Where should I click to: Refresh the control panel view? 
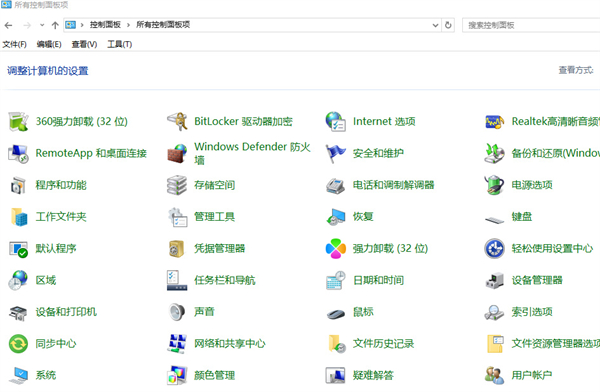point(448,25)
